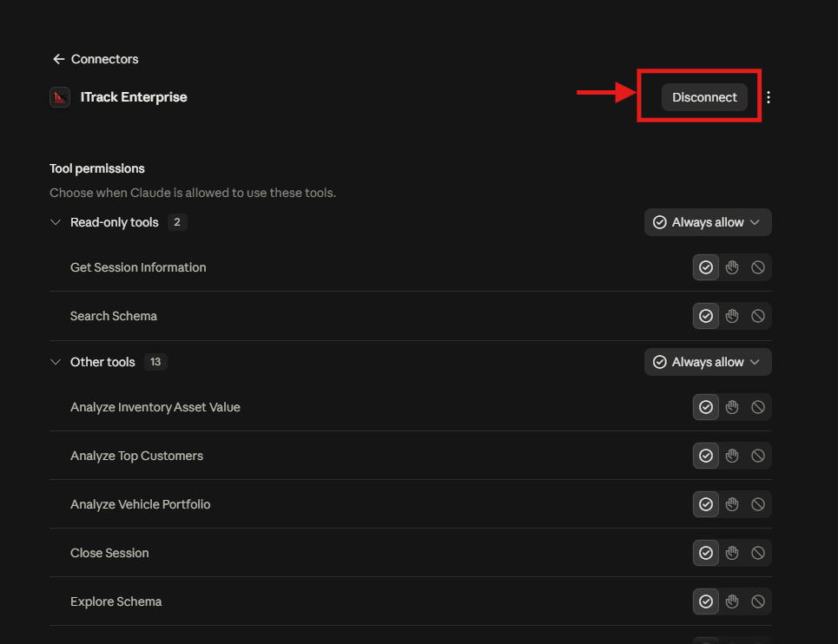Click the Other tools count badge 13
Screen dimensions: 838x644
click(155, 362)
